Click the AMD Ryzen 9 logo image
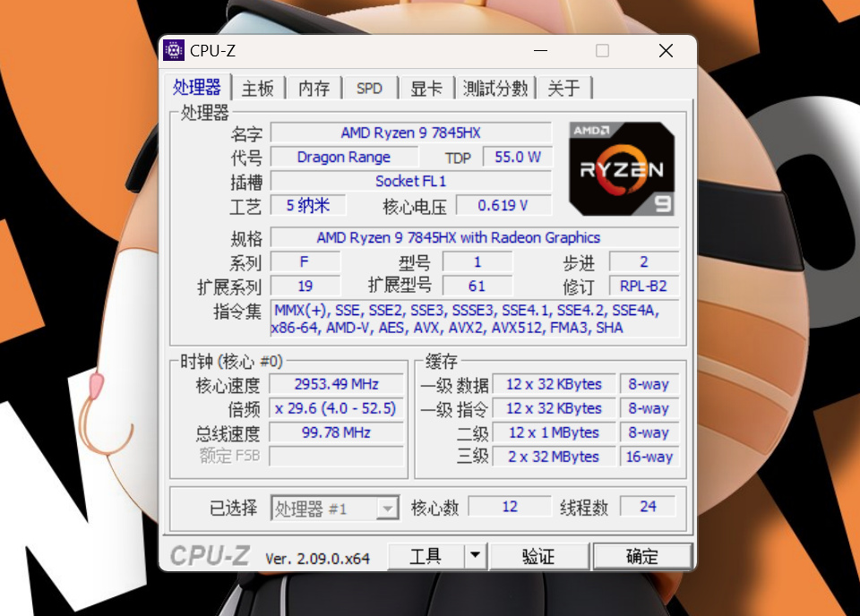 point(622,168)
